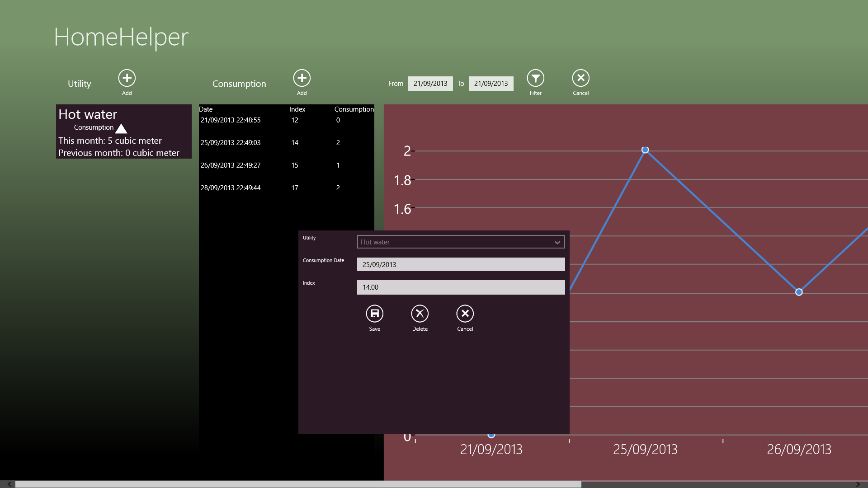Image resolution: width=868 pixels, height=488 pixels.
Task: Add a new utility with plus icon
Action: pos(127,78)
